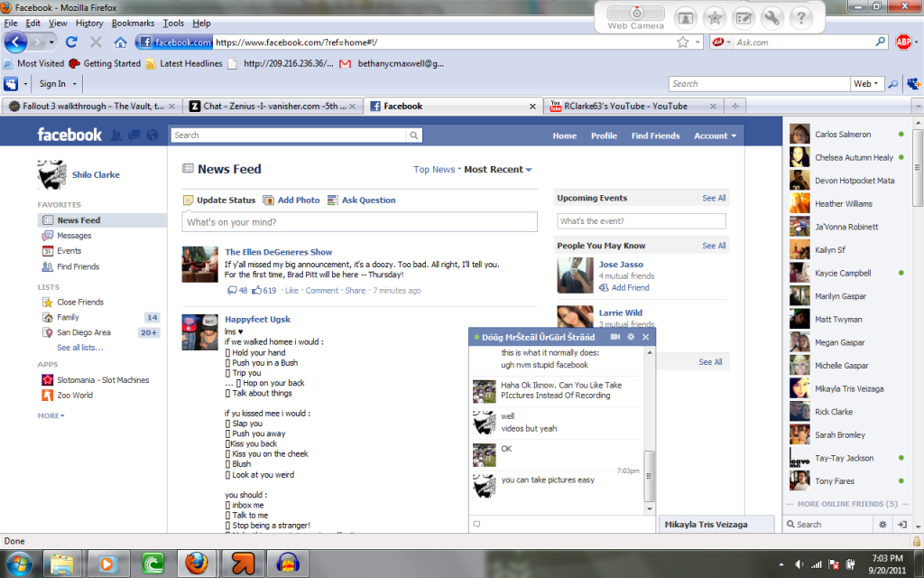Start video call in Doug's chat window
This screenshot has height=578, width=924.
click(x=615, y=337)
